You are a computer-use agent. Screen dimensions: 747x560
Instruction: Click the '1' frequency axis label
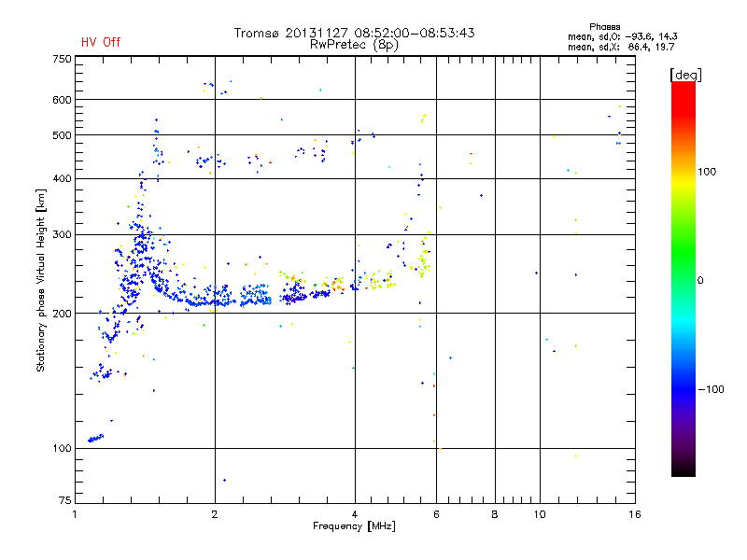75,514
